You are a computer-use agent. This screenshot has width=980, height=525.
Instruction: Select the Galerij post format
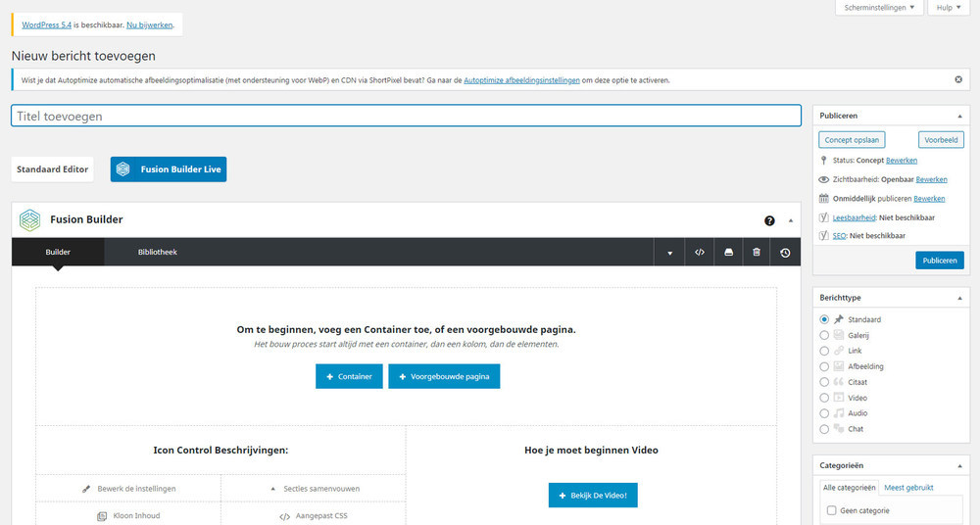click(x=824, y=336)
